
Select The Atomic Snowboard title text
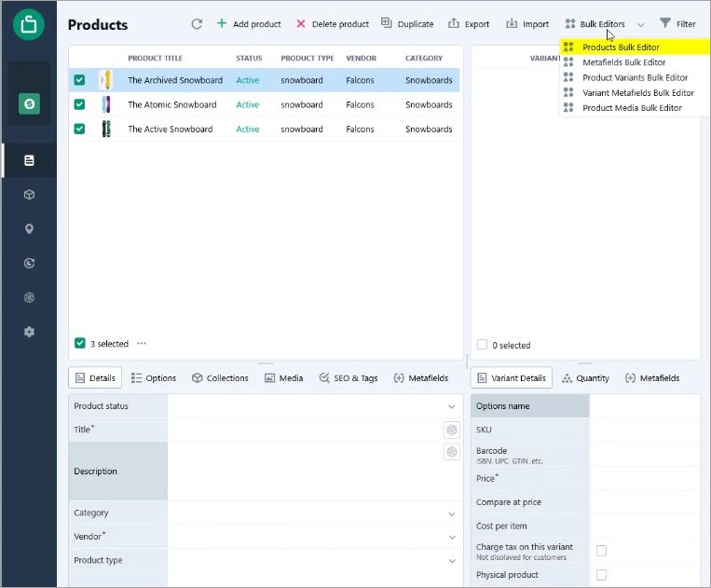(172, 104)
